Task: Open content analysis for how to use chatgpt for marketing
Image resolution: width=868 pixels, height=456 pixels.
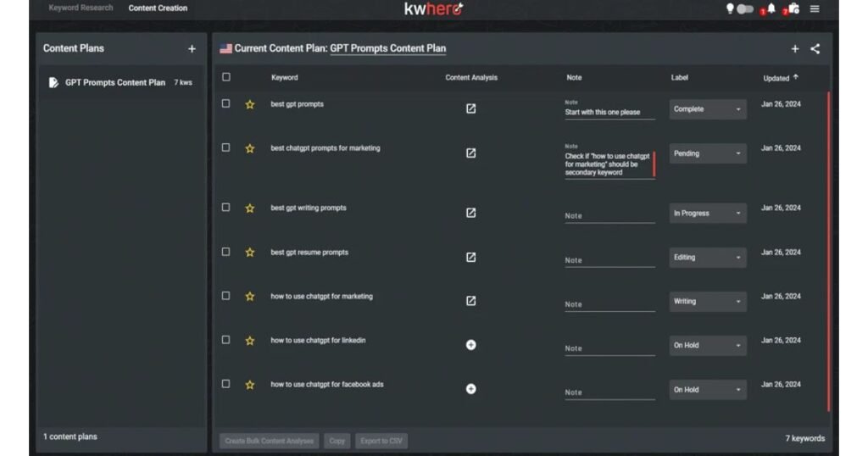Action: pos(470,301)
